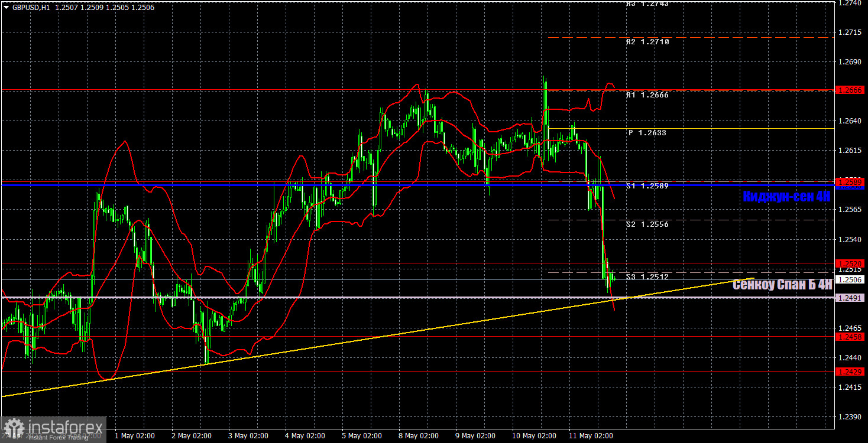Image resolution: width=868 pixels, height=443 pixels.
Task: Select the S3 1.2512 support label
Action: click(648, 276)
